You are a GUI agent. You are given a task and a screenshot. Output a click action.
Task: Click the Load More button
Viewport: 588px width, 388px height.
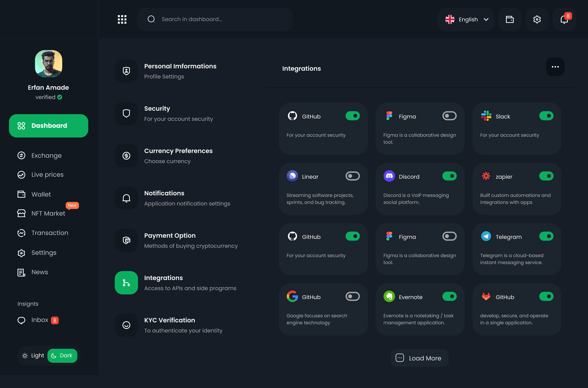(419, 358)
